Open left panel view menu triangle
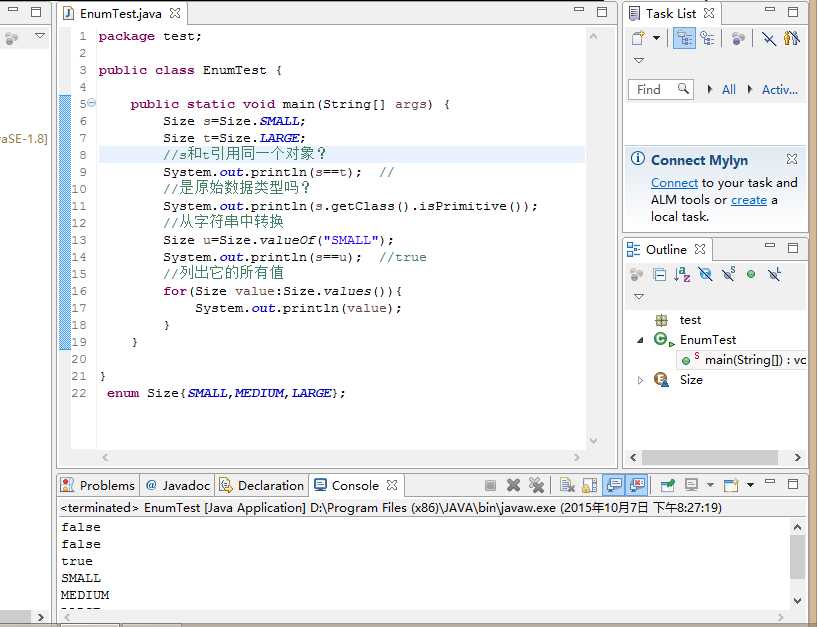Screen dimensions: 817x627 (x=40, y=36)
